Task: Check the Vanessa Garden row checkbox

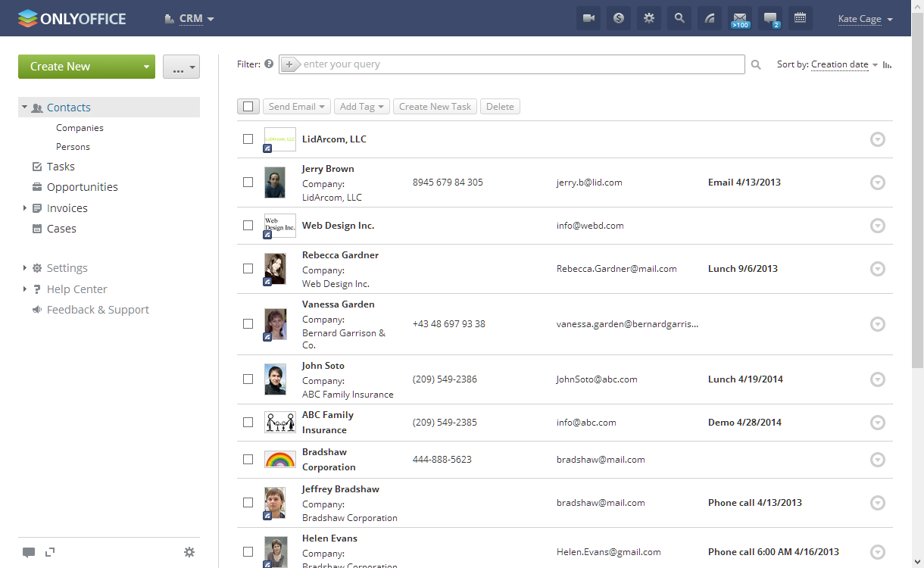Action: [248, 324]
